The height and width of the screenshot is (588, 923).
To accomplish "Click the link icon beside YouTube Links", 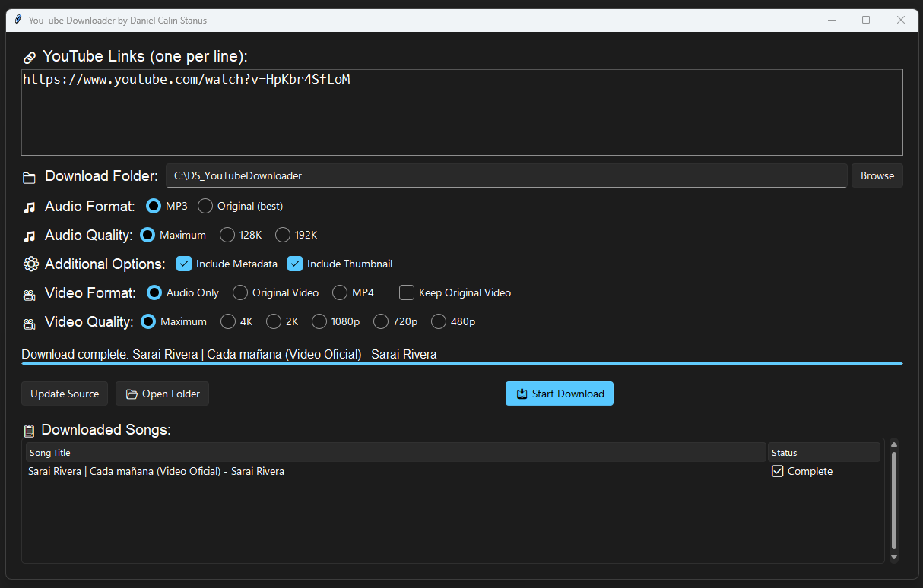I will coord(30,57).
